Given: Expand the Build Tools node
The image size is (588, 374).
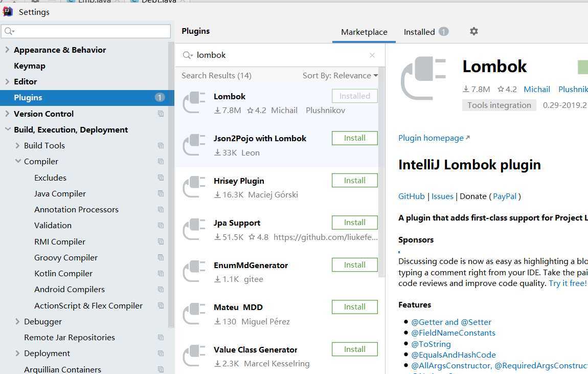Looking at the screenshot, I should 17,145.
